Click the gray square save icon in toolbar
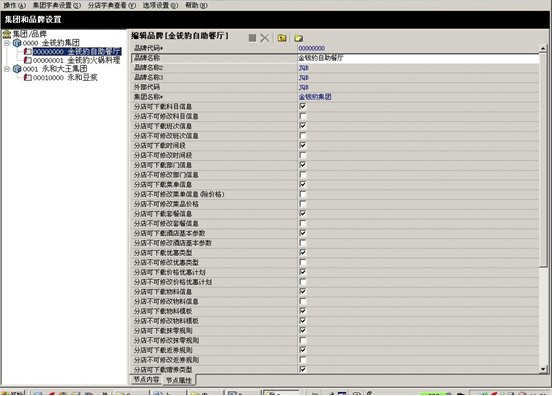 252,38
